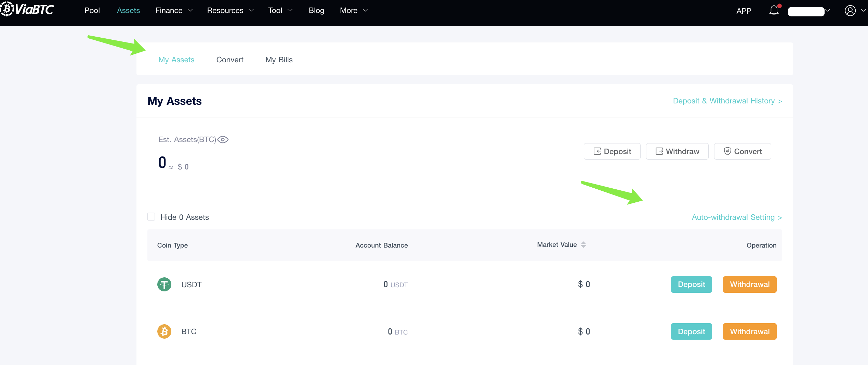Expand the chevron beside the profile avatar

pos(863,11)
